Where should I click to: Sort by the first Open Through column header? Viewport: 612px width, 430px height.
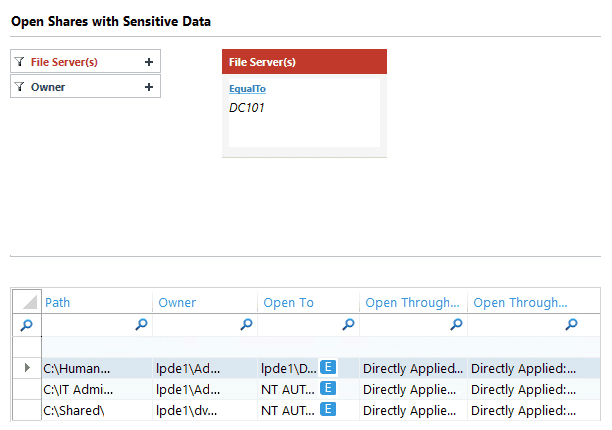(x=413, y=302)
